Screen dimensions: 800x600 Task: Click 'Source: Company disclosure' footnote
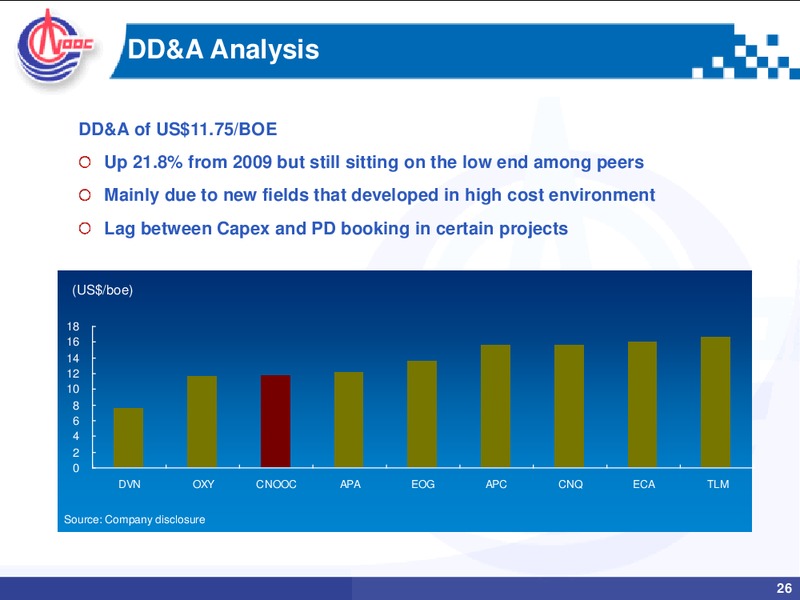(x=135, y=519)
